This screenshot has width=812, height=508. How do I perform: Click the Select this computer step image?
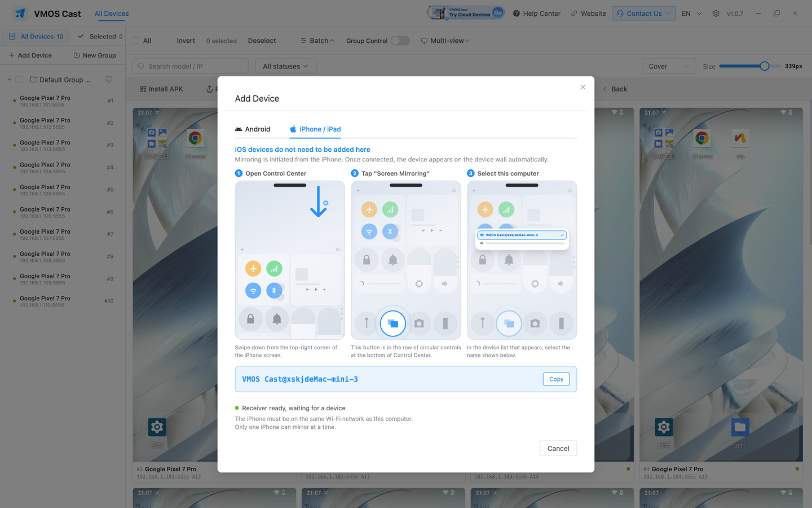tap(522, 260)
